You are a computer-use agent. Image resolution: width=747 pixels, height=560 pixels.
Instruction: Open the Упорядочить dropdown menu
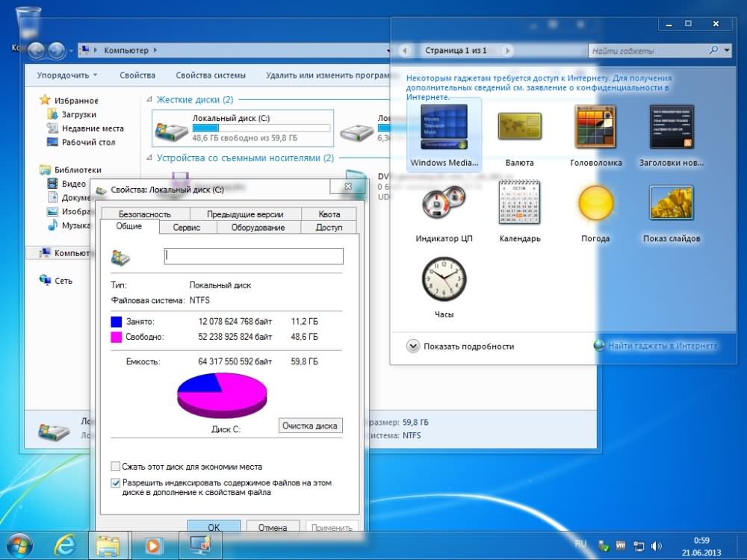click(x=67, y=75)
